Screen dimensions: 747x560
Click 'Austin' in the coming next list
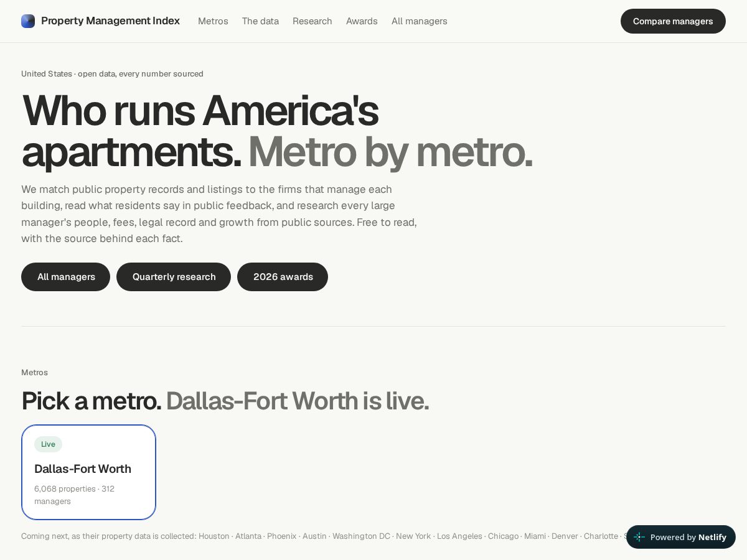tap(314, 536)
